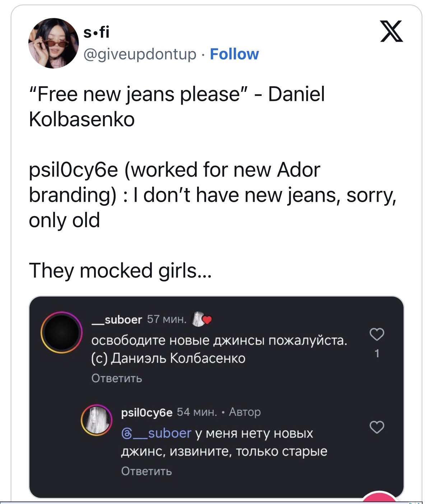The height and width of the screenshot is (504, 433).
Task: Click s•fi display name
Action: tap(96, 33)
